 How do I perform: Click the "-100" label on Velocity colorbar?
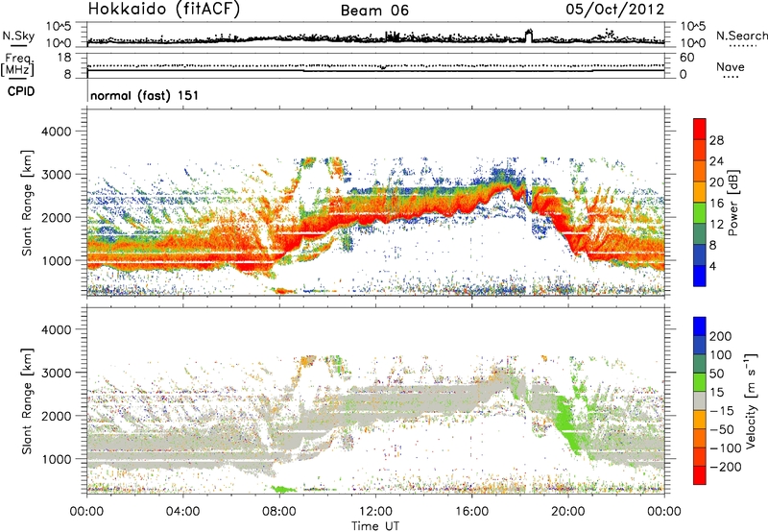pos(726,447)
